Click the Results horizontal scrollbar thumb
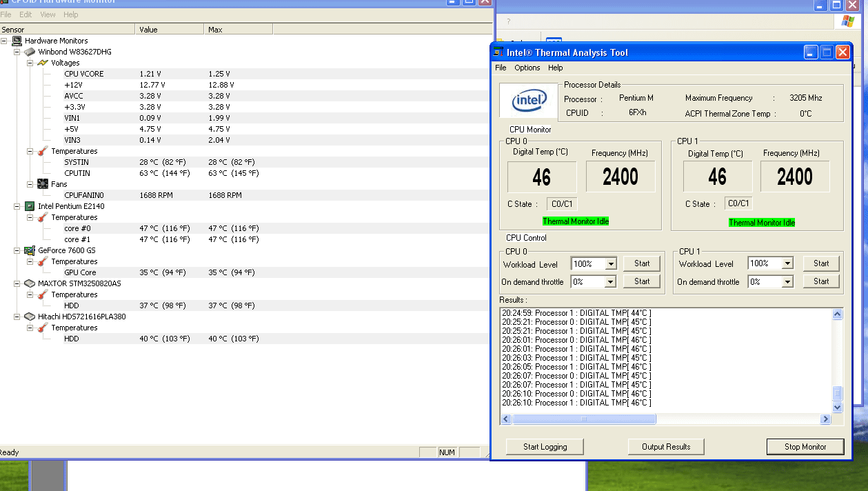Image resolution: width=868 pixels, height=491 pixels. 584,419
